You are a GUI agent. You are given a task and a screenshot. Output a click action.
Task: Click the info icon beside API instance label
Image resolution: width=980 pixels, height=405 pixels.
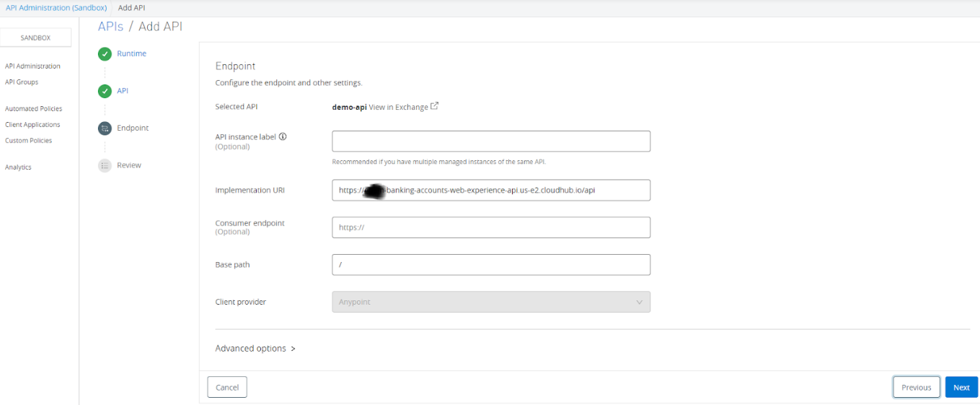pyautogui.click(x=283, y=136)
